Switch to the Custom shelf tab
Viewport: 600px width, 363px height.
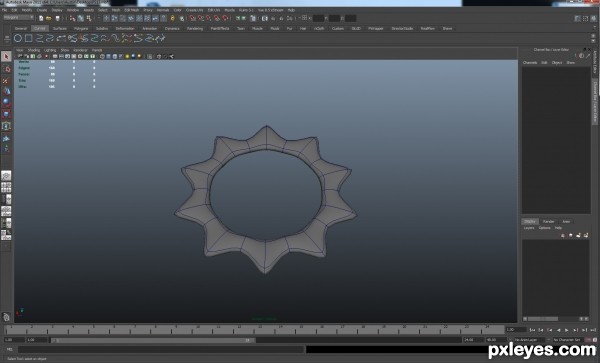338,28
